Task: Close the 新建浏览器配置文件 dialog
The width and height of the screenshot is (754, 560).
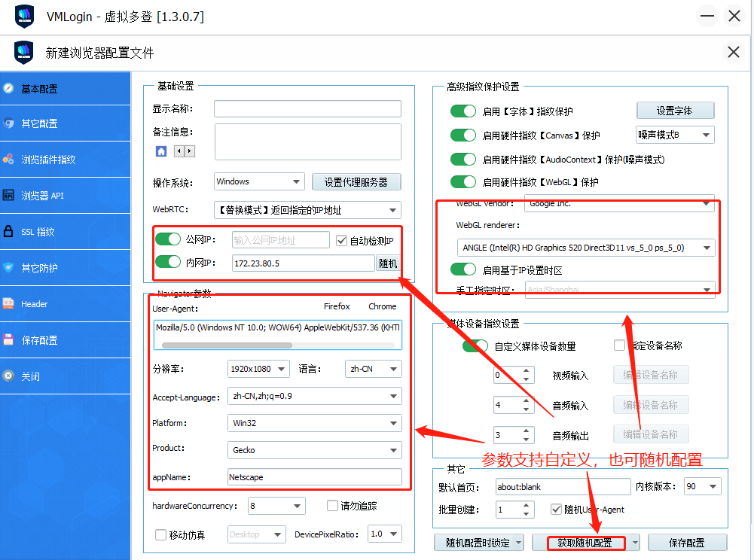Action: point(734,52)
